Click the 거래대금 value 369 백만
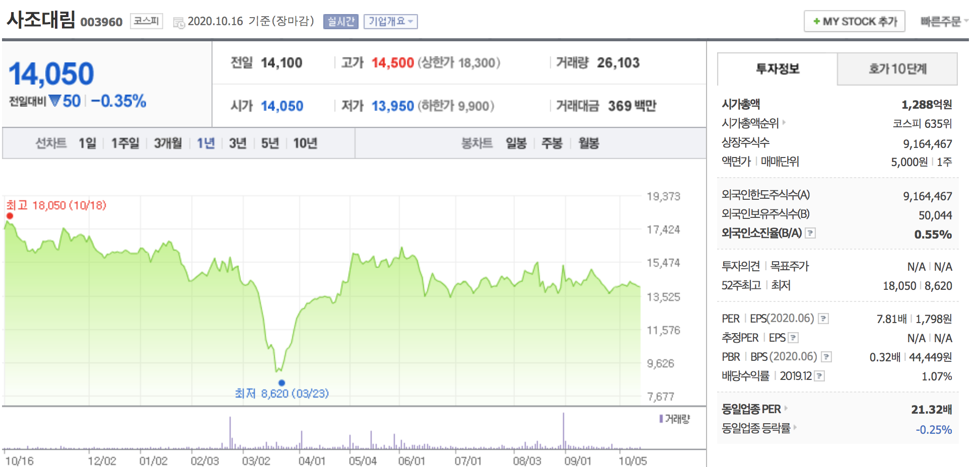Image resolution: width=980 pixels, height=467 pixels. (632, 106)
